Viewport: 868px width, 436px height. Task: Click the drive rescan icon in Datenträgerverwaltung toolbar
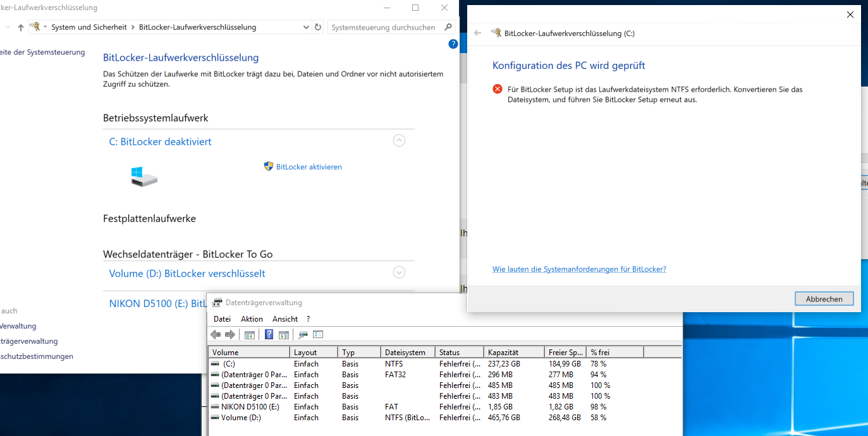303,334
